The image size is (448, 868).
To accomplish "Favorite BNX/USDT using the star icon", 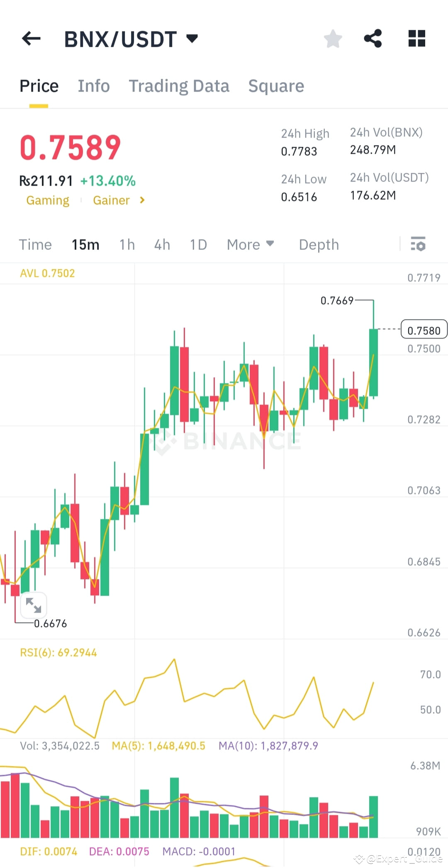I will click(x=333, y=39).
